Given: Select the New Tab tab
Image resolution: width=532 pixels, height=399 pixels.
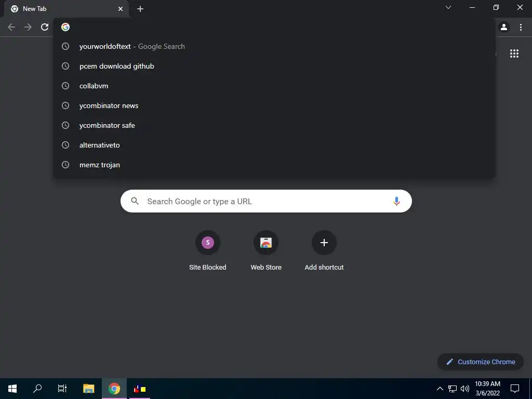Looking at the screenshot, I should [x=66, y=9].
